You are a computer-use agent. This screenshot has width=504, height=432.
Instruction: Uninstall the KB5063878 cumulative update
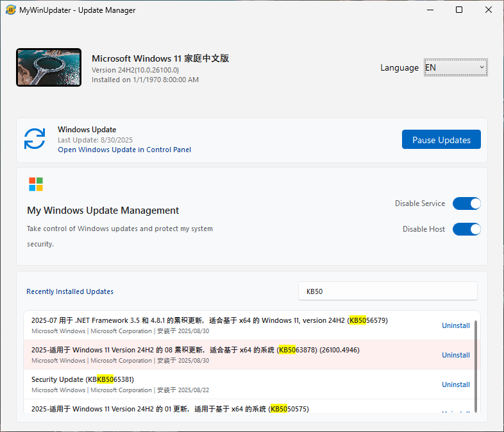456,355
